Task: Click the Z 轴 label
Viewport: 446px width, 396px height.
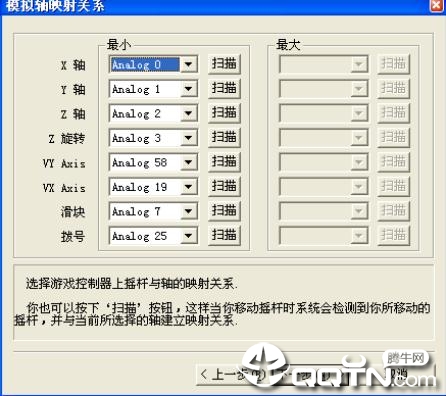Action: coord(73,114)
